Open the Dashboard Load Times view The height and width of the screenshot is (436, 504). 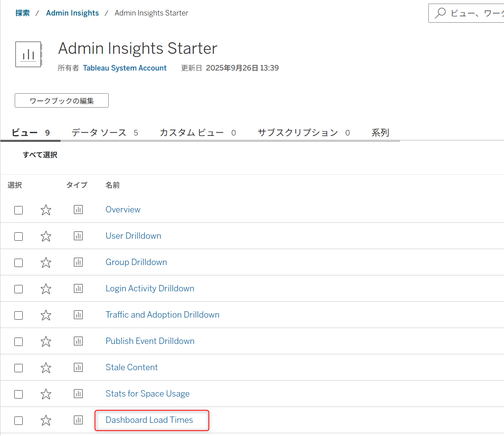point(149,420)
